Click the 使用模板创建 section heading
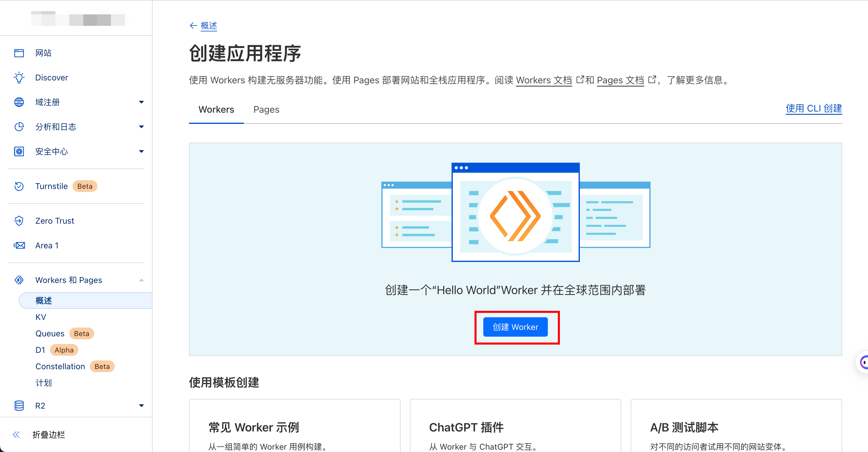 coord(224,382)
